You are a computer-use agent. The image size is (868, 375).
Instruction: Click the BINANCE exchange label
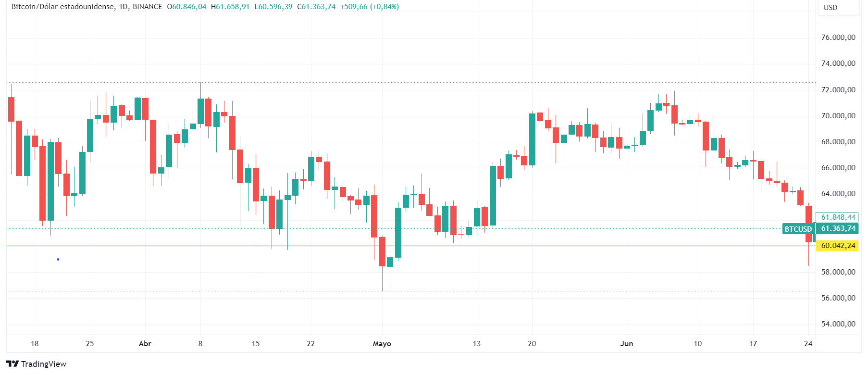click(x=148, y=7)
